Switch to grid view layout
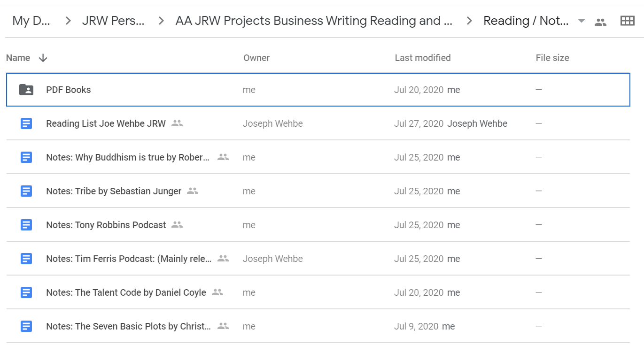Viewport: 644px width, 345px height. point(627,21)
